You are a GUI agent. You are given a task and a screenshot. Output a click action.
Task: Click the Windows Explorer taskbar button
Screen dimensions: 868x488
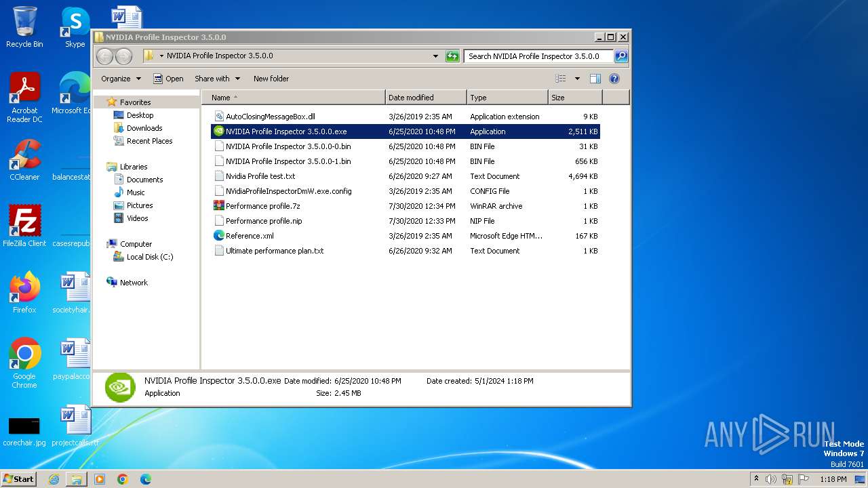[77, 479]
